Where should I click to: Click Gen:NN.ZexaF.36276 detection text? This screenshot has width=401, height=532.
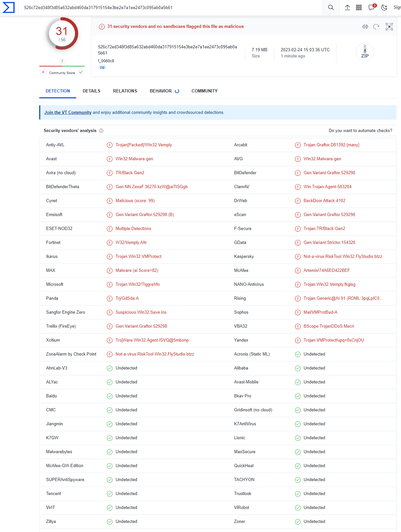pyautogui.click(x=152, y=187)
